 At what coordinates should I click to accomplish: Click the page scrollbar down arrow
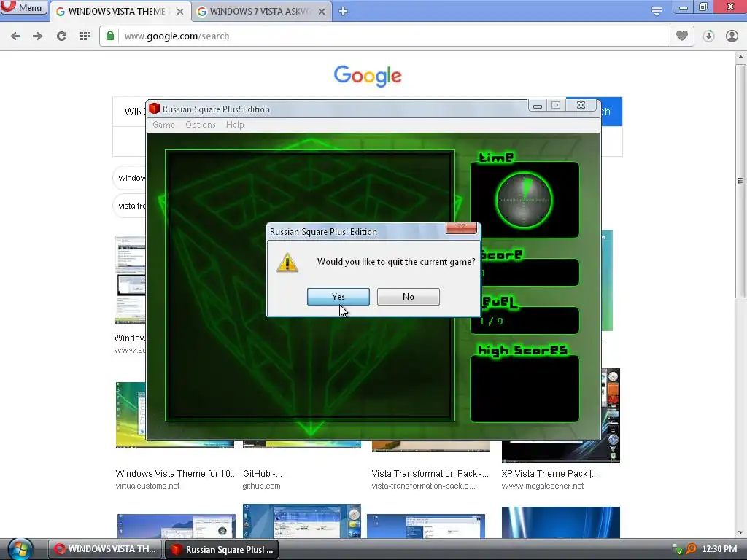tap(740, 532)
